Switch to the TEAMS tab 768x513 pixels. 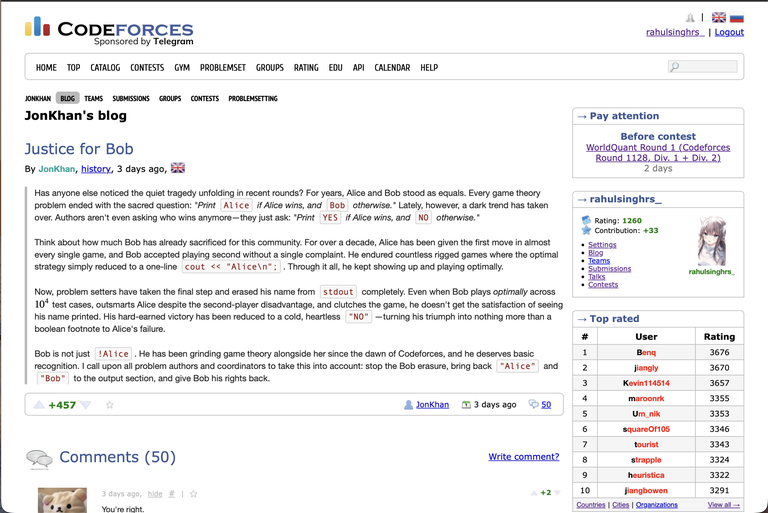94,98
